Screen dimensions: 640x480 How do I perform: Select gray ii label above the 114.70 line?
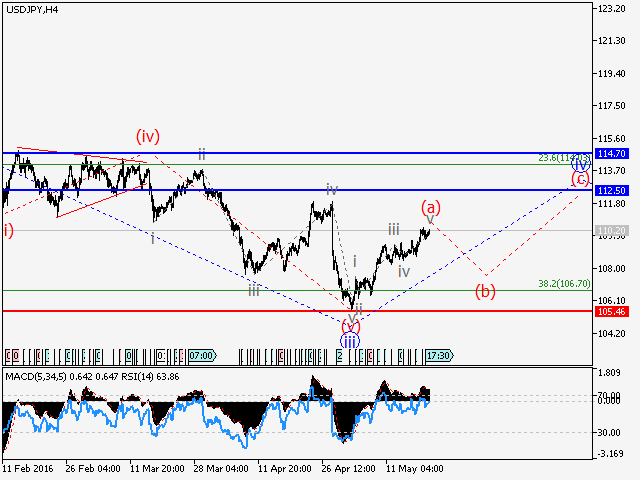[x=202, y=155]
